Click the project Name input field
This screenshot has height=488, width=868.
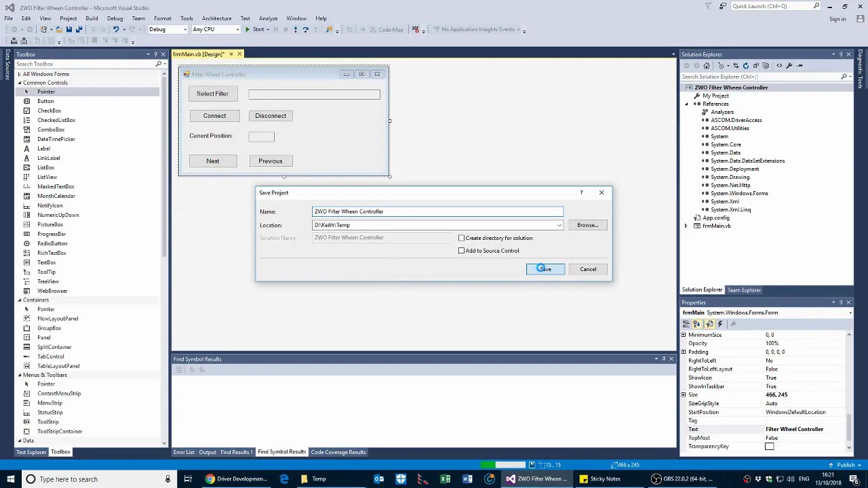437,211
